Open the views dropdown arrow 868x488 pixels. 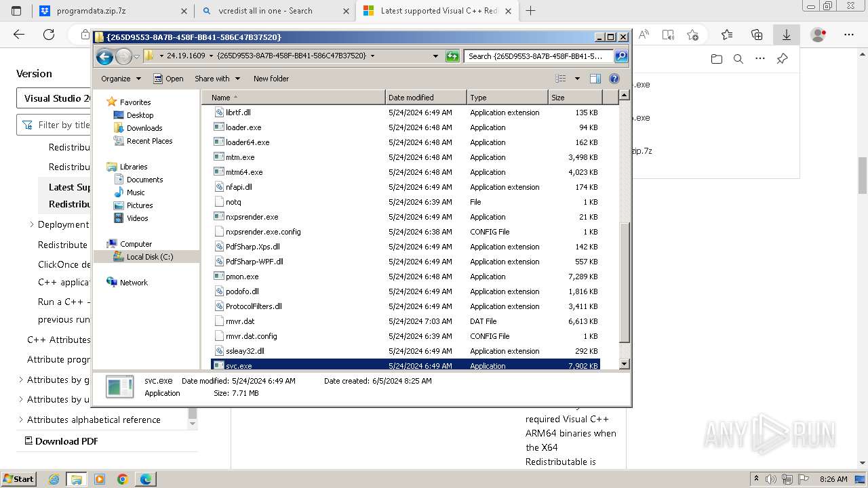click(577, 79)
